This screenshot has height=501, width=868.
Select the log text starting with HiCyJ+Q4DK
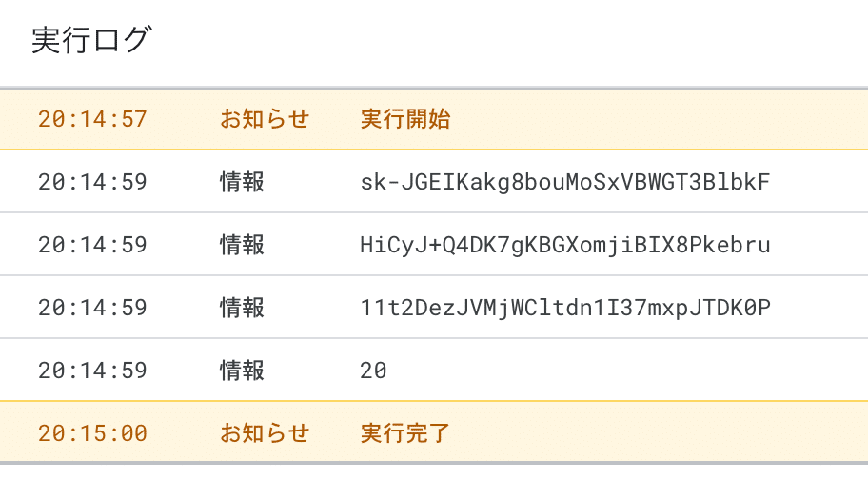point(564,245)
